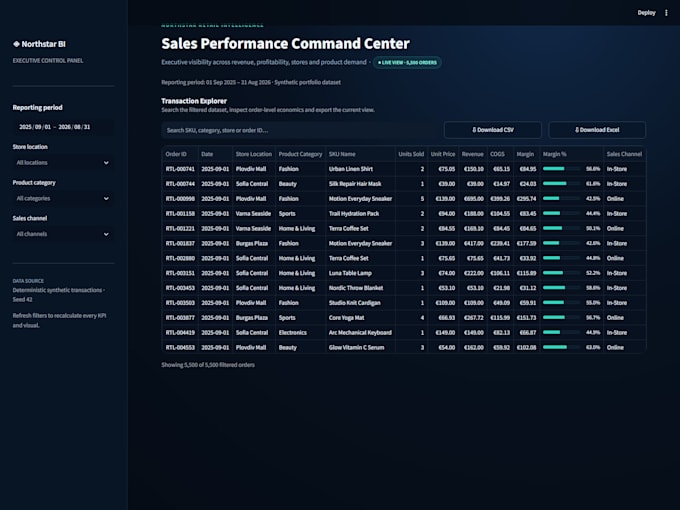680x510 pixels.
Task: Click the Live View orders badge
Action: pos(407,62)
